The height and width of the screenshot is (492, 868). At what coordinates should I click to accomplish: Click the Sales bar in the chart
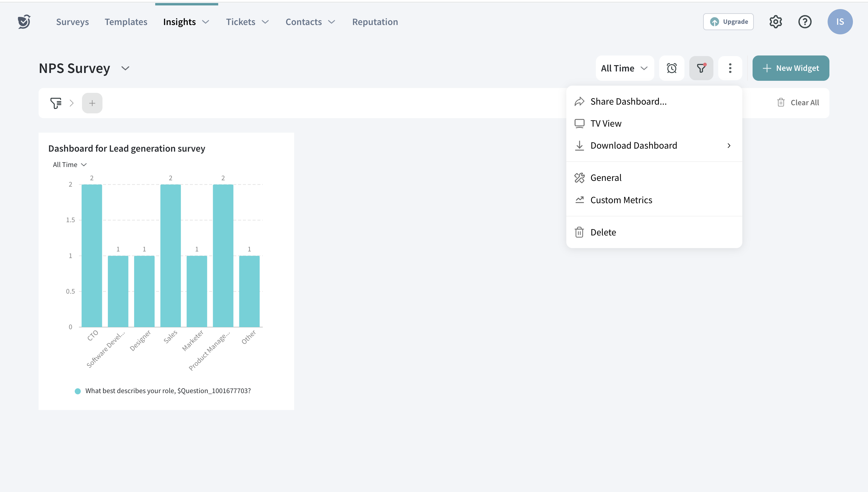(170, 255)
